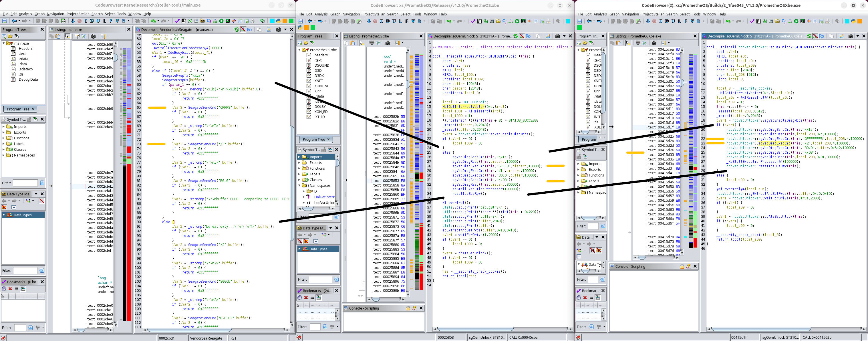Close Listing: PrometheOS.xbe panel
The image size is (868, 341).
[421, 36]
